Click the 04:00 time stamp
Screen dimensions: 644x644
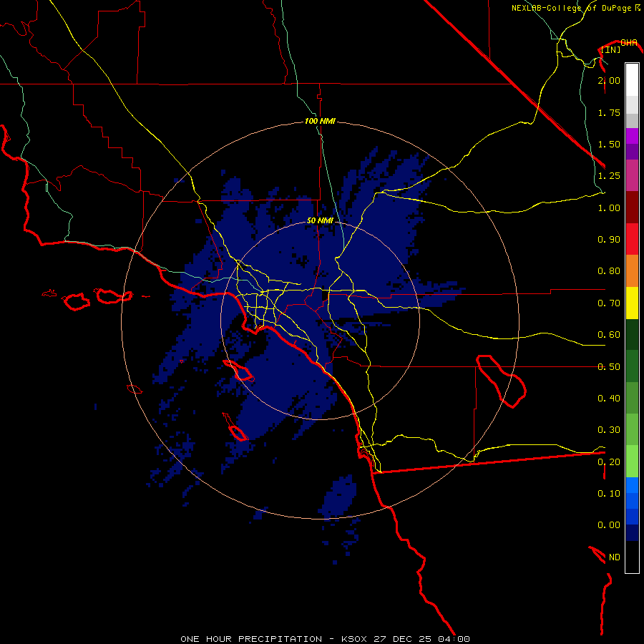(454, 639)
